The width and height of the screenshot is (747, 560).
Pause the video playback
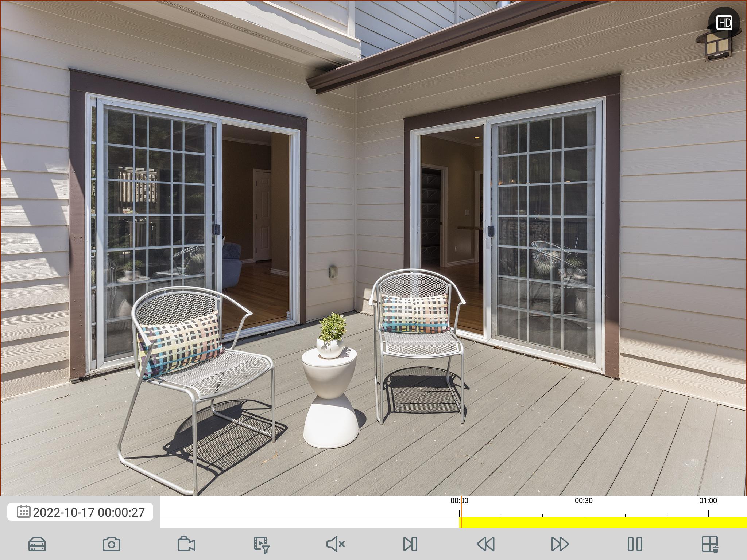coord(635,544)
